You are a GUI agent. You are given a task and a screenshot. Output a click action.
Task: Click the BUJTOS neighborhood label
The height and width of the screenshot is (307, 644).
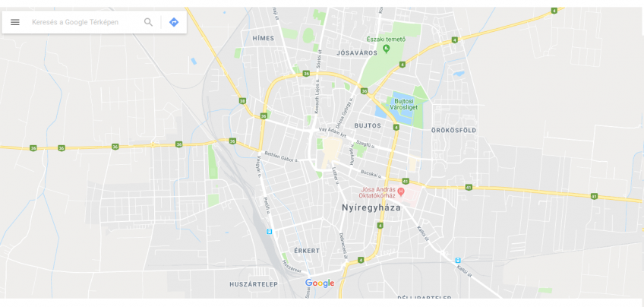point(368,125)
